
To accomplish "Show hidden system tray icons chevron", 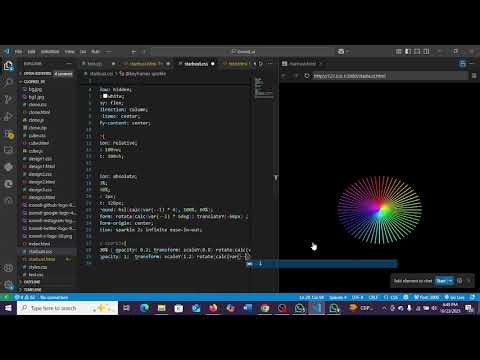I will pyautogui.click(x=384, y=308).
